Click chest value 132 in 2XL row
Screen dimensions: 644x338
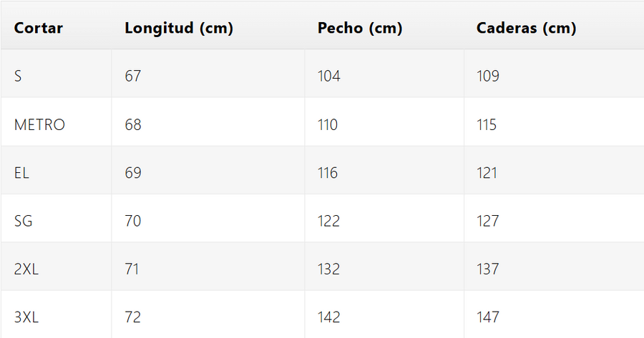coord(329,269)
